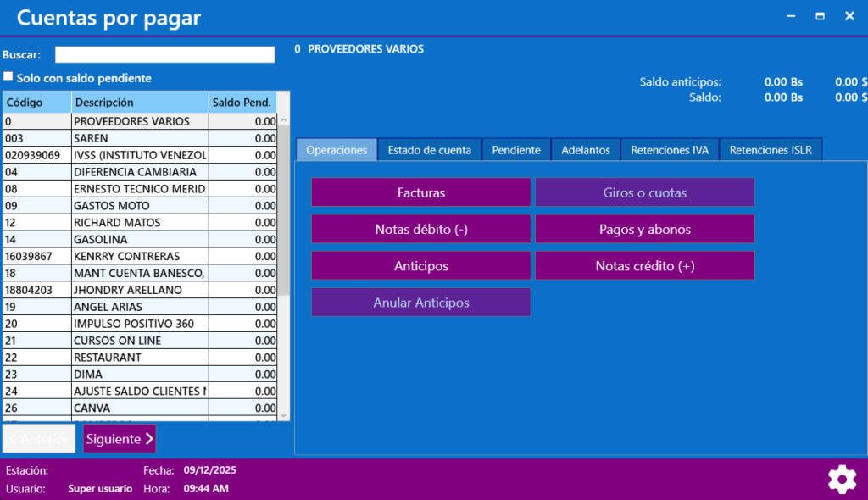
Task: Click Notas crédito (+) button
Action: [644, 265]
